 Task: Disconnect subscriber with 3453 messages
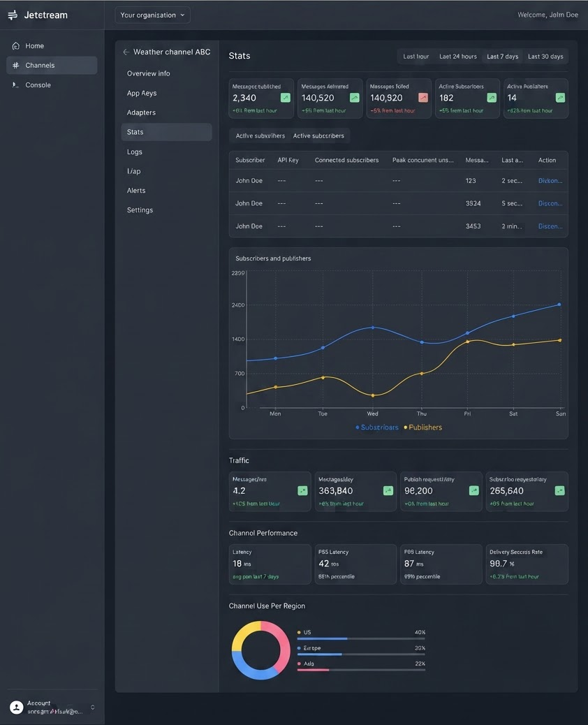550,226
